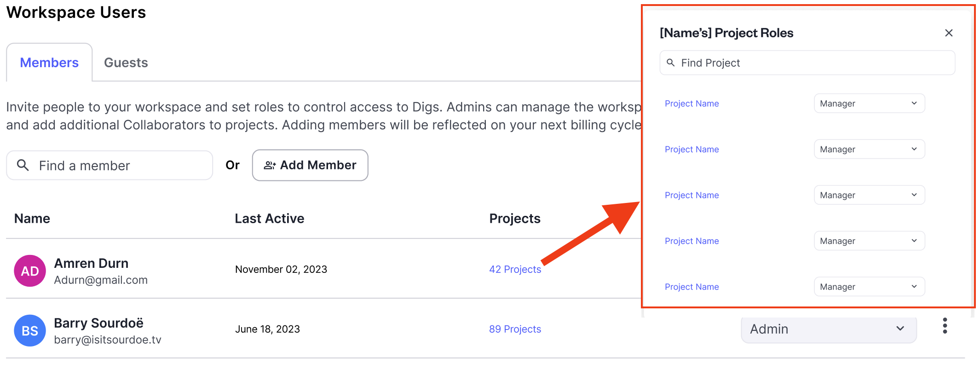The height and width of the screenshot is (370, 980).
Task: Click Amren Durn's AD avatar
Action: click(x=30, y=271)
